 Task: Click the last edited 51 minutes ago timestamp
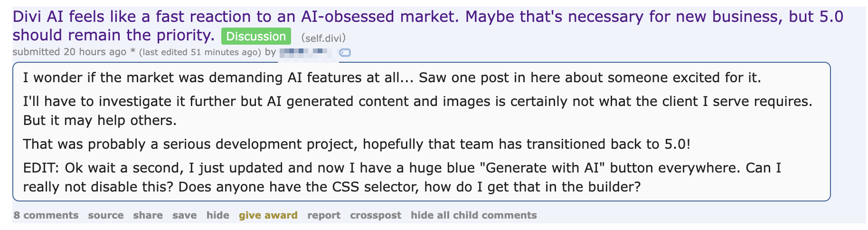click(x=200, y=52)
